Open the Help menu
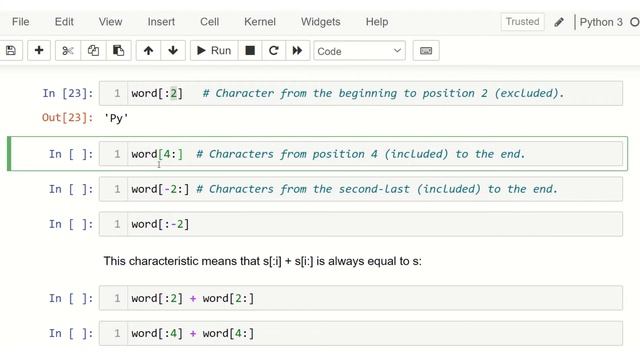Viewport: 640px width, 360px height. 377,22
